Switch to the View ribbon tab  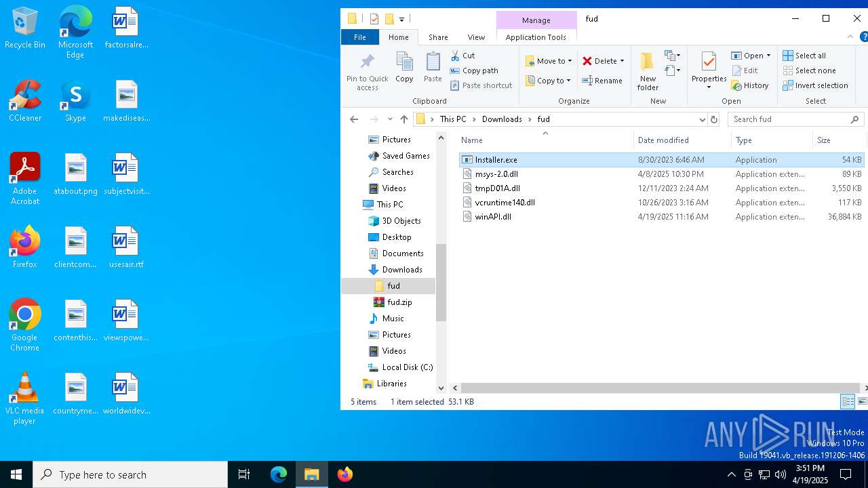click(x=476, y=37)
